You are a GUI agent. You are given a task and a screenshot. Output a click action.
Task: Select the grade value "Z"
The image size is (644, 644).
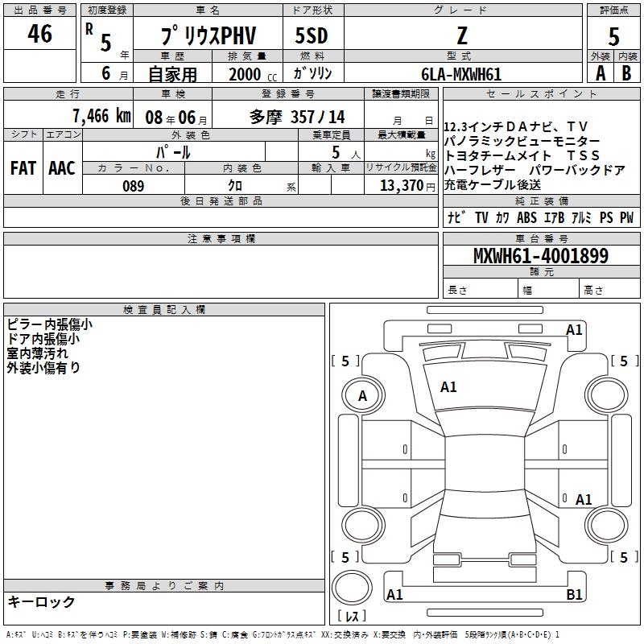(x=462, y=35)
